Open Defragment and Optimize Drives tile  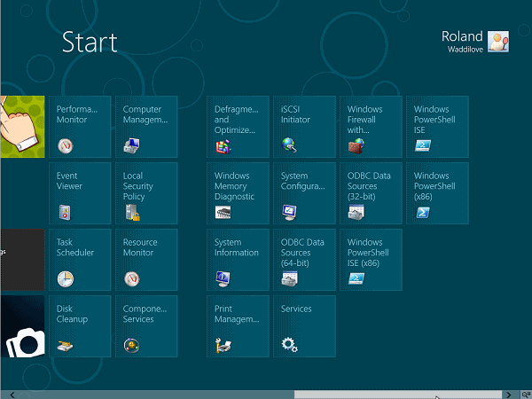[239, 127]
